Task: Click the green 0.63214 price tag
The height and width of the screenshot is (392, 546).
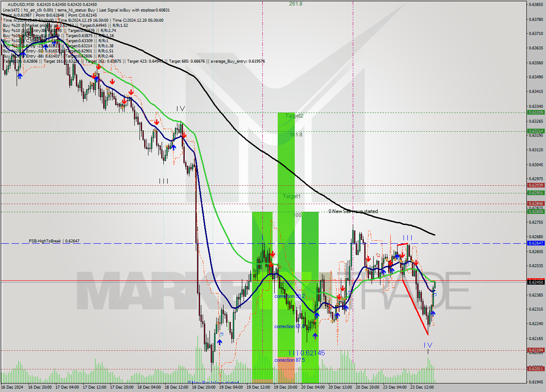Action: tap(536, 131)
